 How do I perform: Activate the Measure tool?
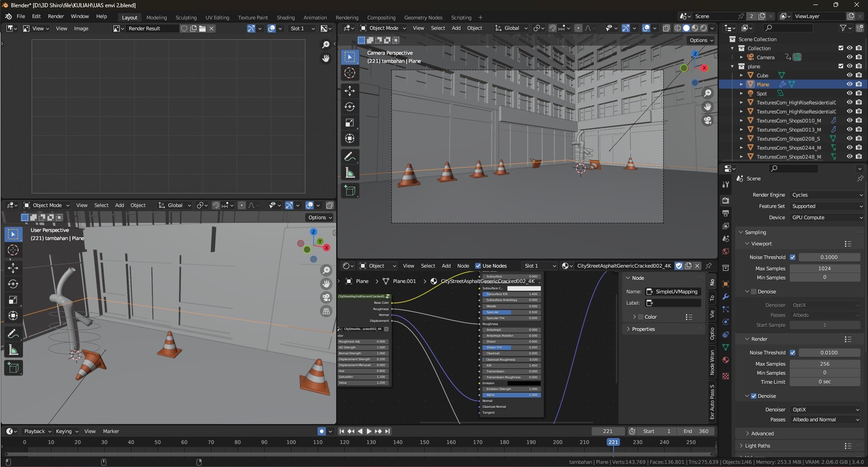349,172
